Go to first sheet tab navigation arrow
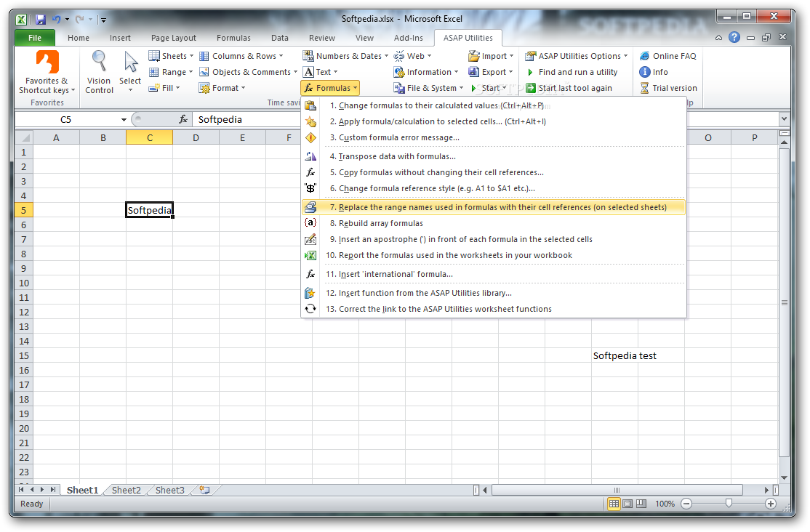 21,490
